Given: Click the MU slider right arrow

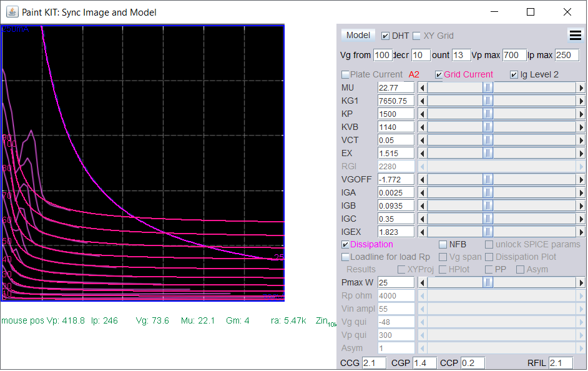Looking at the screenshot, I should tap(581, 88).
